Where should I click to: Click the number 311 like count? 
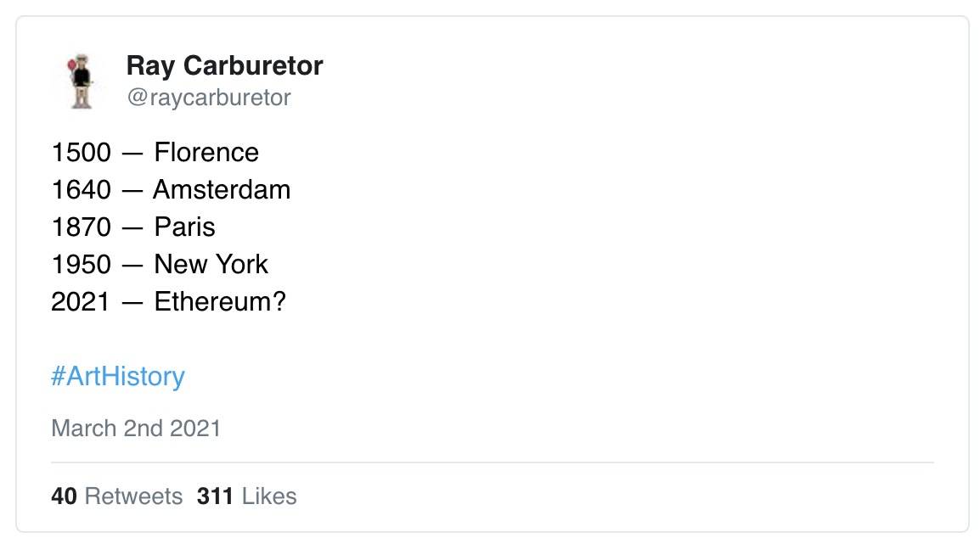[215, 496]
